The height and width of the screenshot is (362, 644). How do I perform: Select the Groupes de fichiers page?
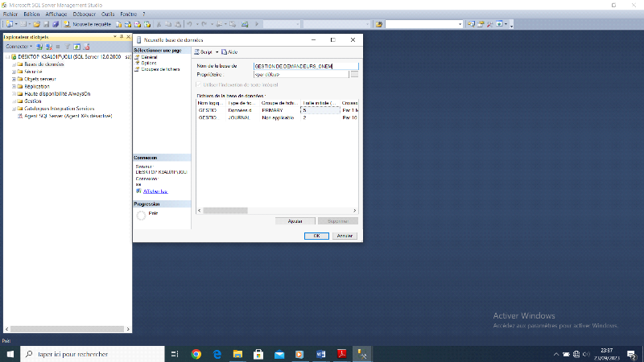(160, 69)
